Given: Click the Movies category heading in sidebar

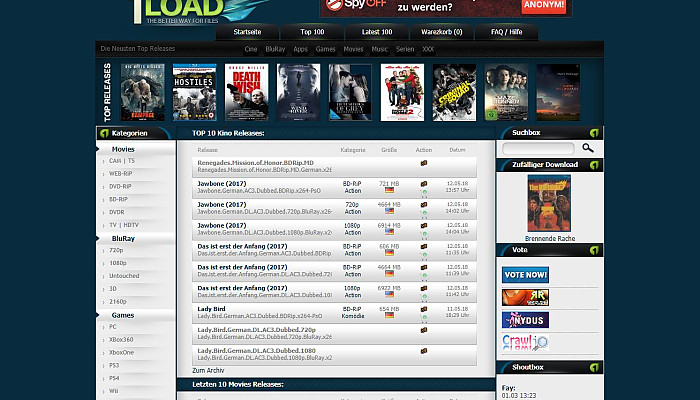Looking at the screenshot, I should pyautogui.click(x=123, y=149).
